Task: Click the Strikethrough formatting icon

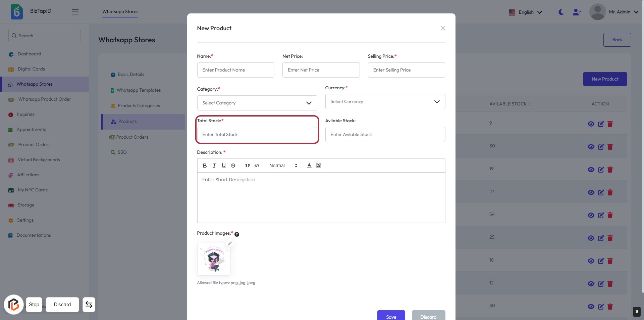Action: 233,166
